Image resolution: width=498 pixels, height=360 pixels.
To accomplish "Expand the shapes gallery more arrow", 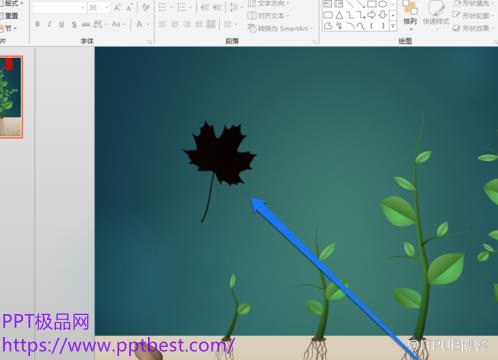I will pyautogui.click(x=393, y=26).
